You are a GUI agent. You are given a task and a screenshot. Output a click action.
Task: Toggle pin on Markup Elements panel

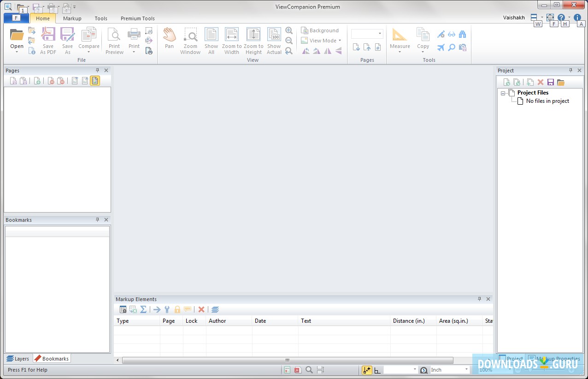coord(479,299)
